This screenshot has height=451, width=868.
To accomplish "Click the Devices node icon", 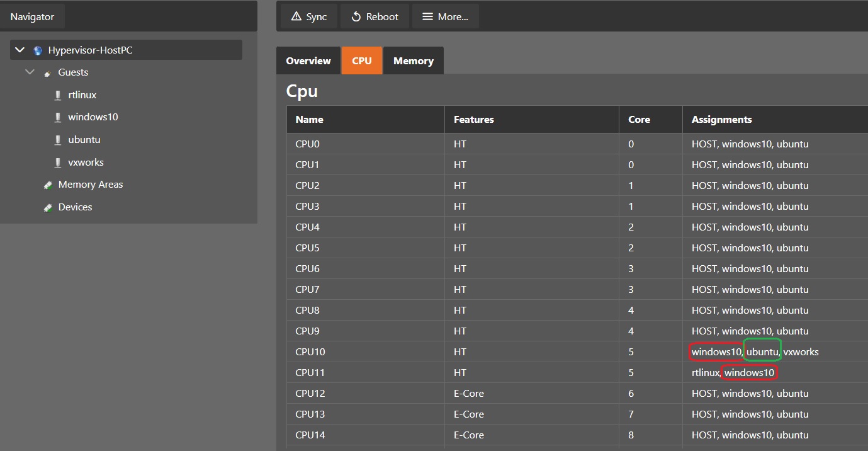I will (48, 207).
